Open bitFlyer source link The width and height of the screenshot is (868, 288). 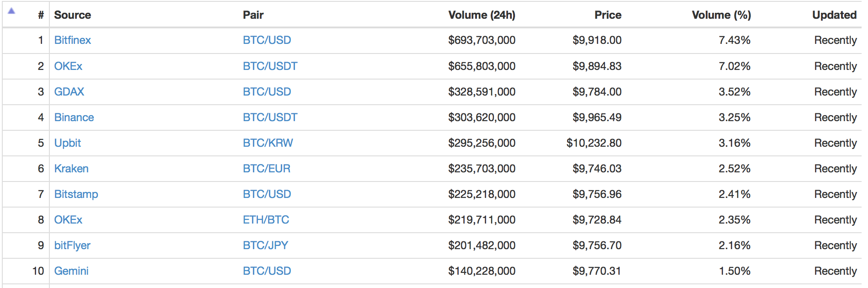72,245
